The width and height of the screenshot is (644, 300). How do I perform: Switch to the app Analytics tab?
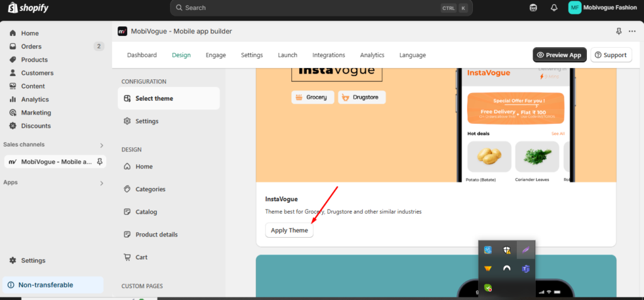[x=372, y=55]
